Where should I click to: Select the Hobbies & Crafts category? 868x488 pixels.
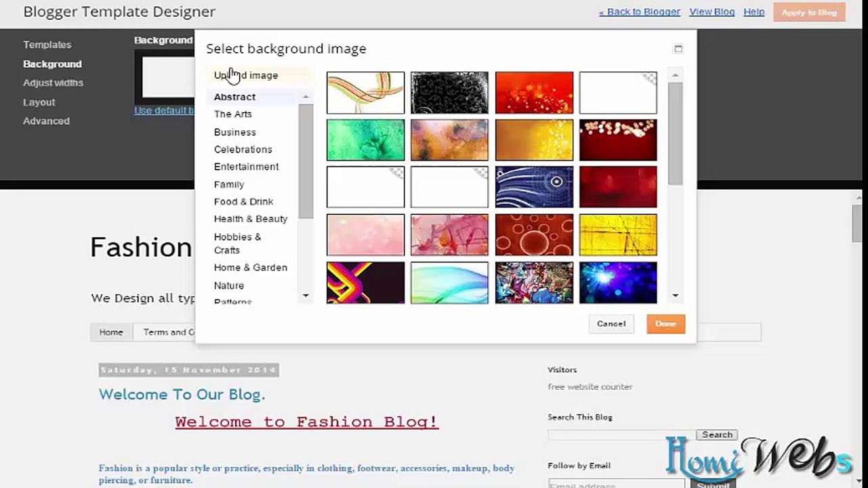tap(238, 243)
